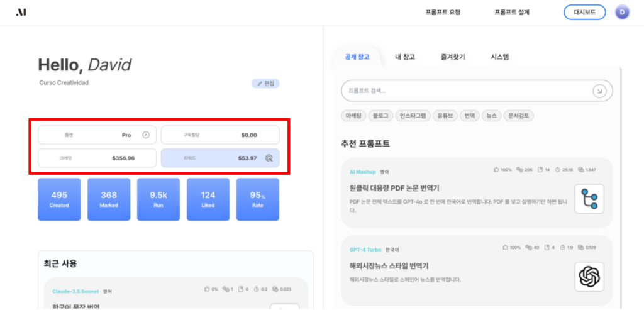This screenshot has width=644, height=310.
Task: Click the thumbs-up icon on the PDF translator card
Action: click(497, 170)
